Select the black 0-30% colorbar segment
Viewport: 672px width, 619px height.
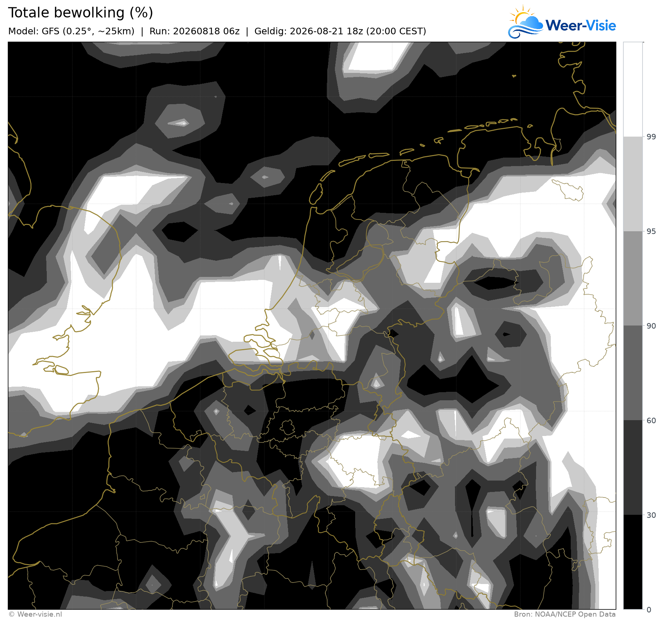633,562
